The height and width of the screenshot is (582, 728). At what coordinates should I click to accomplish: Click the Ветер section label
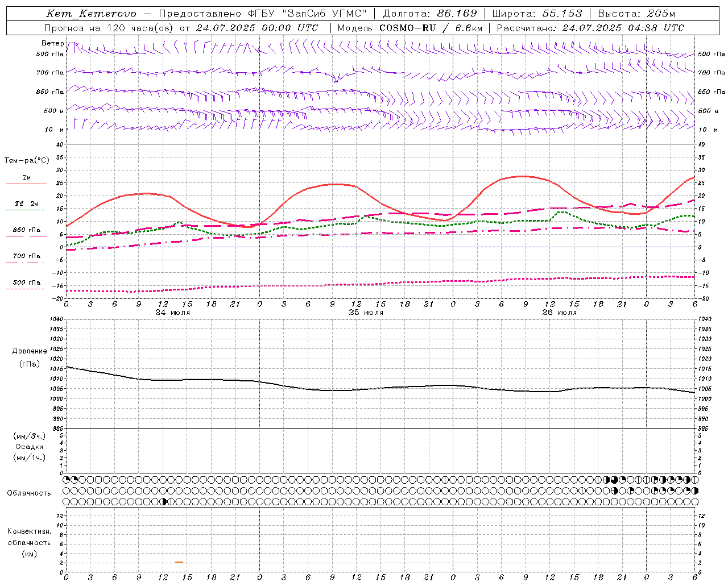(x=52, y=43)
